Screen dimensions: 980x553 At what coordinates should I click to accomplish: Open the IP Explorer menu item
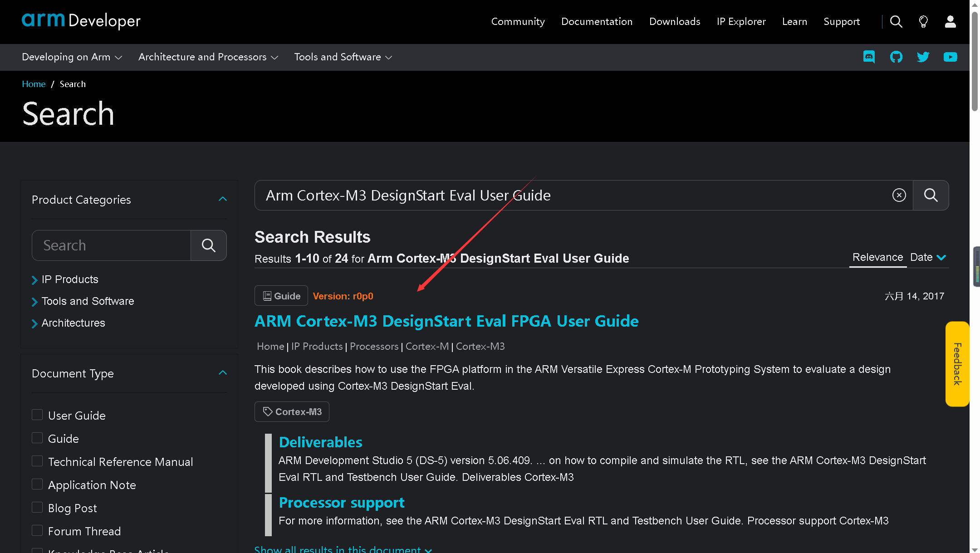(x=740, y=21)
